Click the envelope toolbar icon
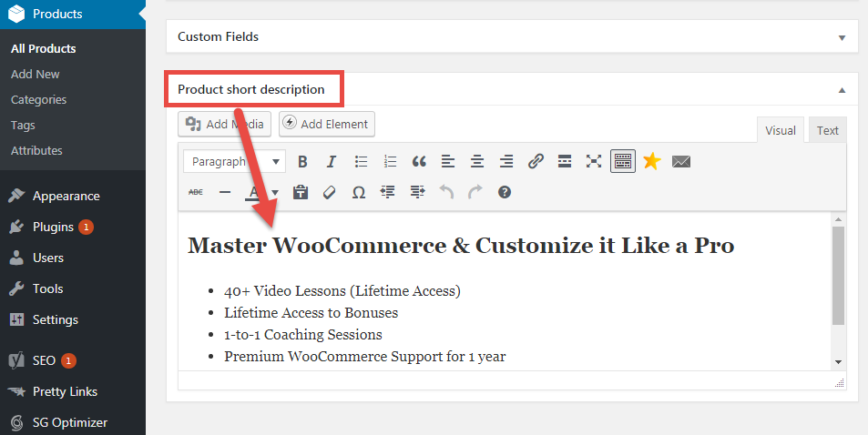 681,162
